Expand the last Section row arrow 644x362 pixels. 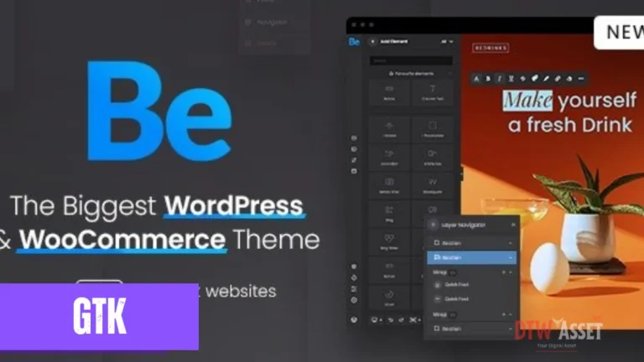511,328
